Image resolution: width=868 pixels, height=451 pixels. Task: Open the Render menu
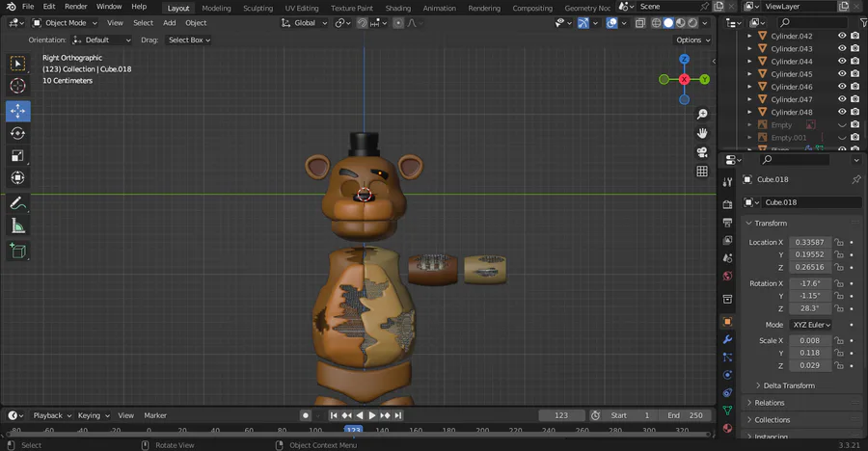(76, 7)
